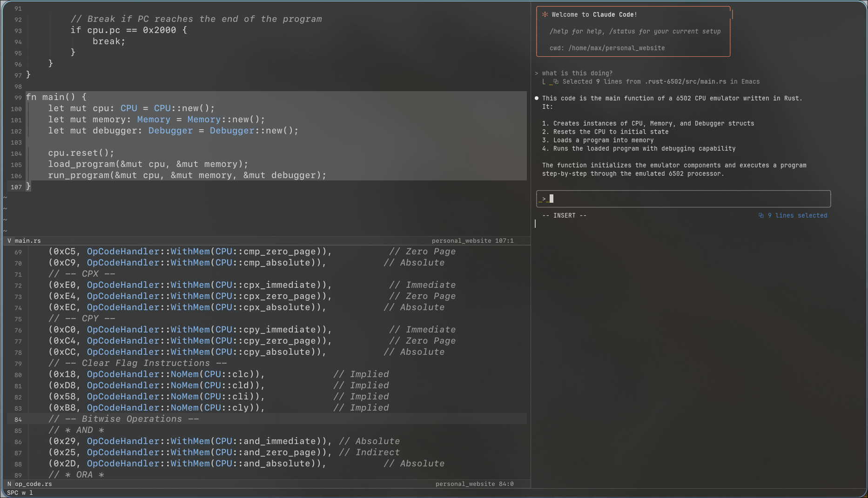
Task: Click the '// -- Clear Flag Instructions --' comment
Action: click(x=138, y=363)
